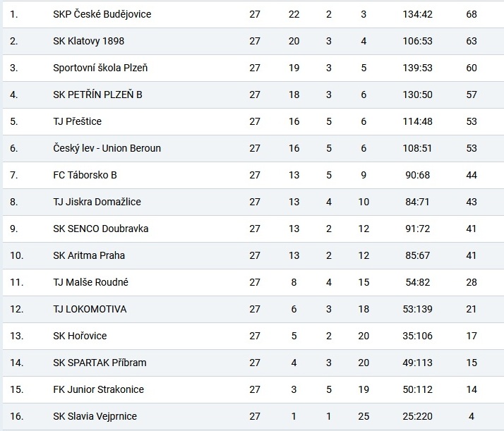Open SK SENCO Doubravka entry
The height and width of the screenshot is (431, 504).
[x=101, y=229]
